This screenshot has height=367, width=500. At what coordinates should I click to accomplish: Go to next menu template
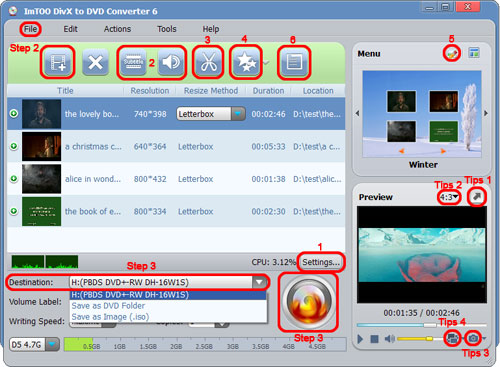click(x=486, y=113)
